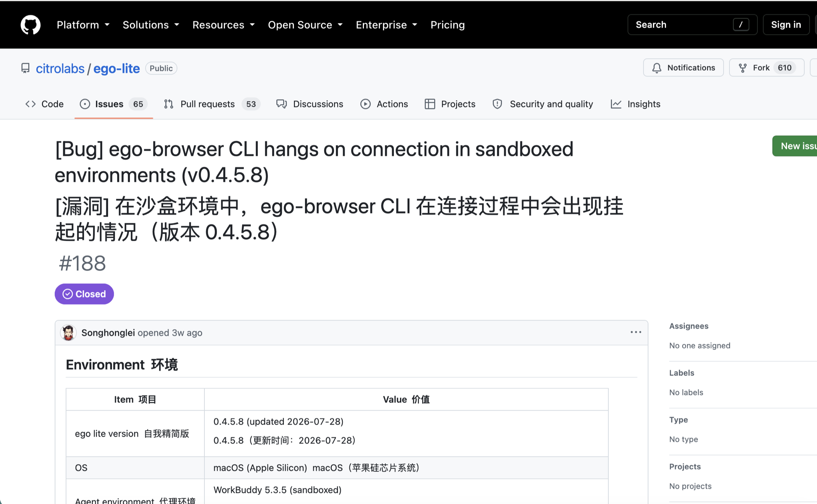The width and height of the screenshot is (817, 504).
Task: Click the Issues count badge 65
Action: click(x=138, y=104)
